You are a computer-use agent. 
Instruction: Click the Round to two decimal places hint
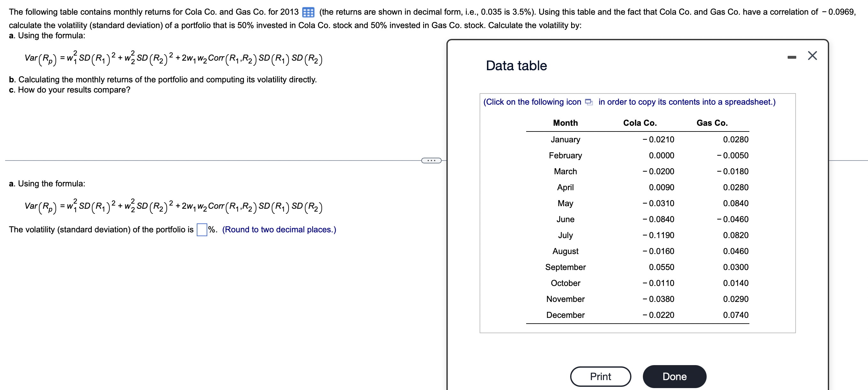click(279, 229)
